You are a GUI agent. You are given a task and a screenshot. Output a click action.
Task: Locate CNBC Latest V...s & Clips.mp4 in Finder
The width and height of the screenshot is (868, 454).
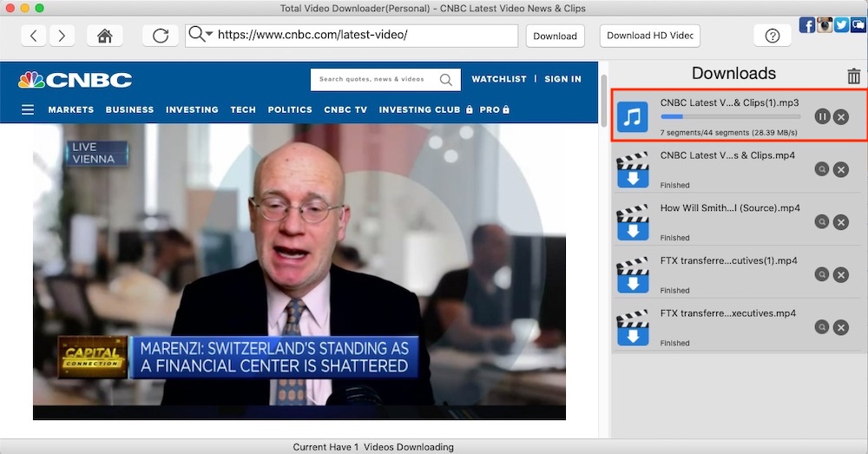tap(822, 169)
